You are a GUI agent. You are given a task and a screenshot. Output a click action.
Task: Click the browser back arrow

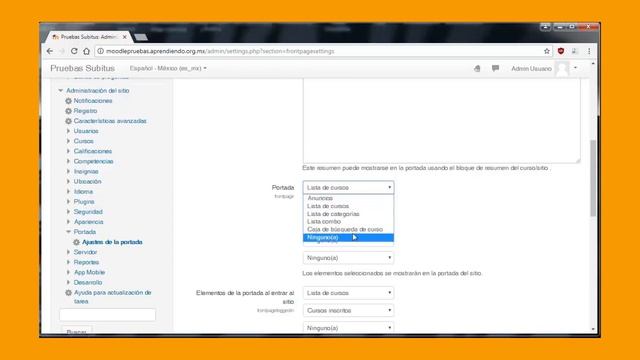tap(50, 51)
